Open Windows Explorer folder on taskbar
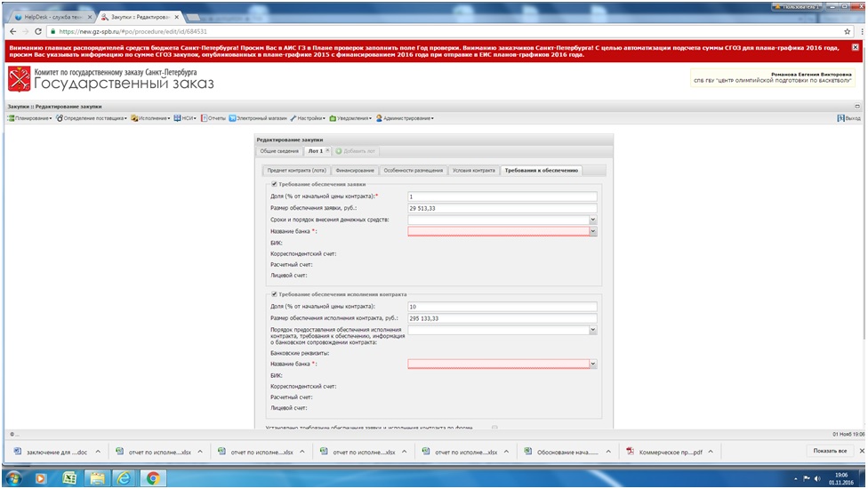 97,478
